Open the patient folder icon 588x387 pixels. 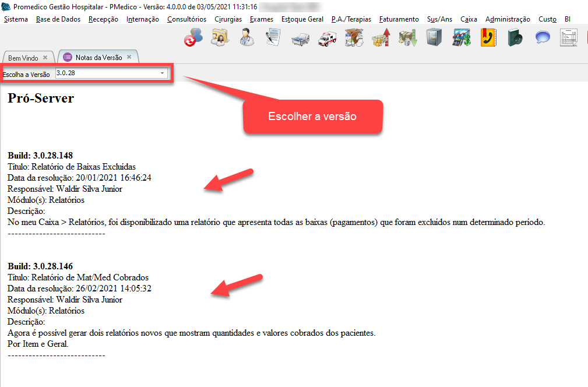220,38
